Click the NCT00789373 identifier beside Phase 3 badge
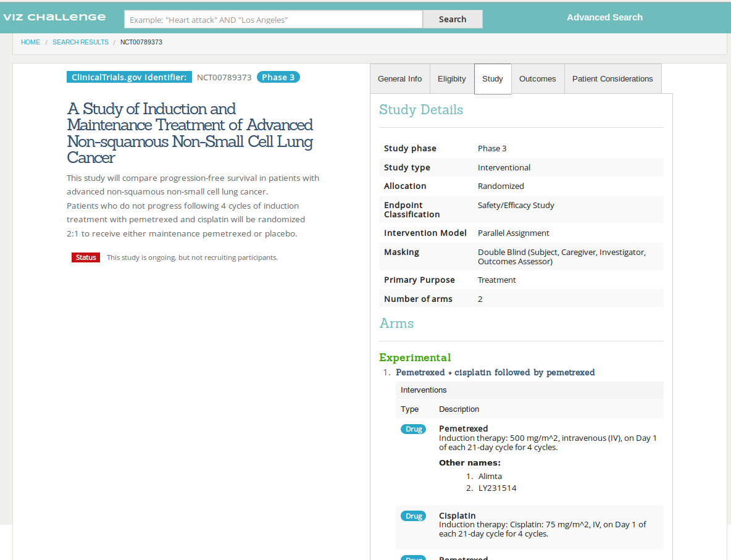731x560 pixels. (x=224, y=77)
